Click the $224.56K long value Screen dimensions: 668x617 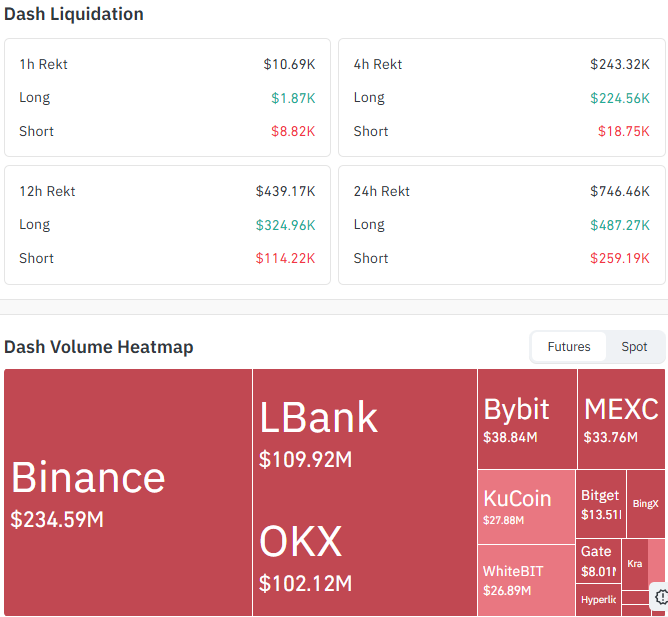pyautogui.click(x=620, y=98)
